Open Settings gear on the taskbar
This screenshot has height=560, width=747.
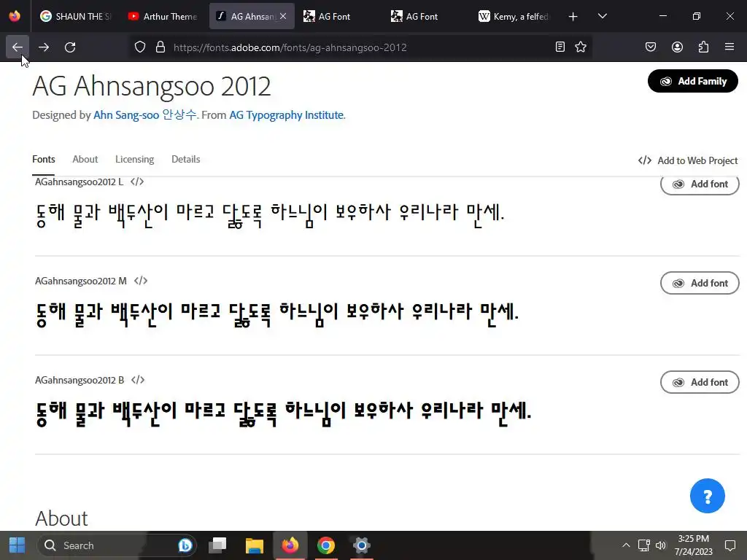(362, 545)
